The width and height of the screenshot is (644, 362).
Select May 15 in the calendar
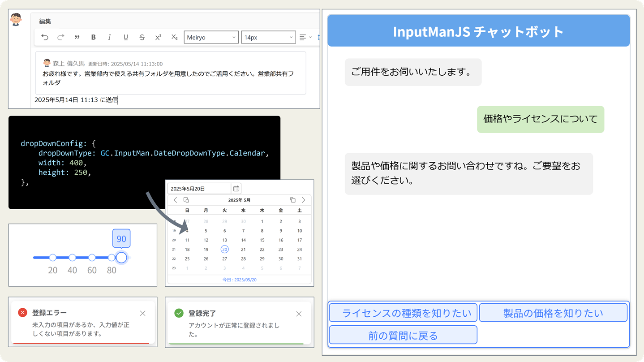click(x=262, y=240)
